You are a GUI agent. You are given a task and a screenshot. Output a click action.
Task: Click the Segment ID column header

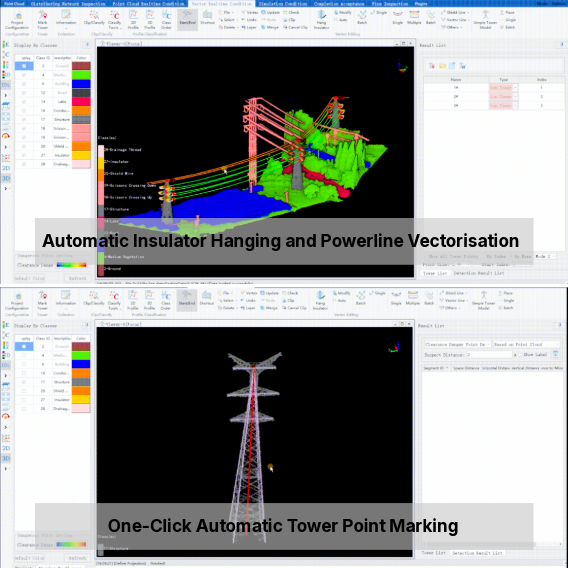[x=436, y=368]
